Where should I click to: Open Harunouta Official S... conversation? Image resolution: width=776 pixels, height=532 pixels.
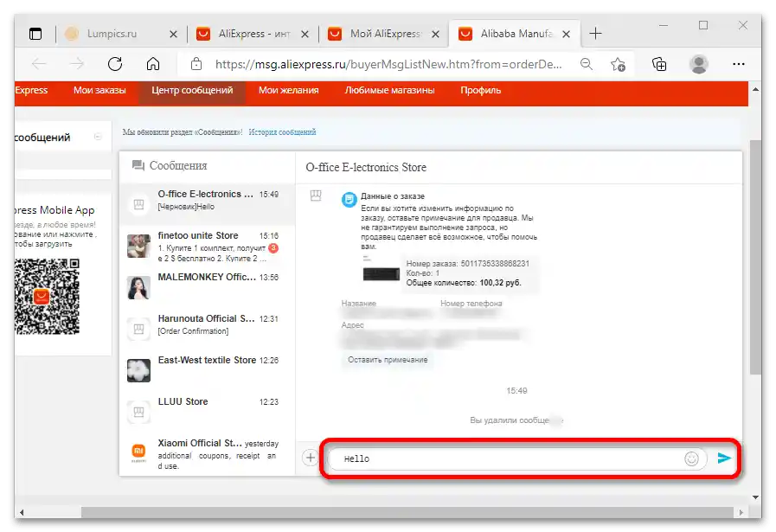coord(208,329)
